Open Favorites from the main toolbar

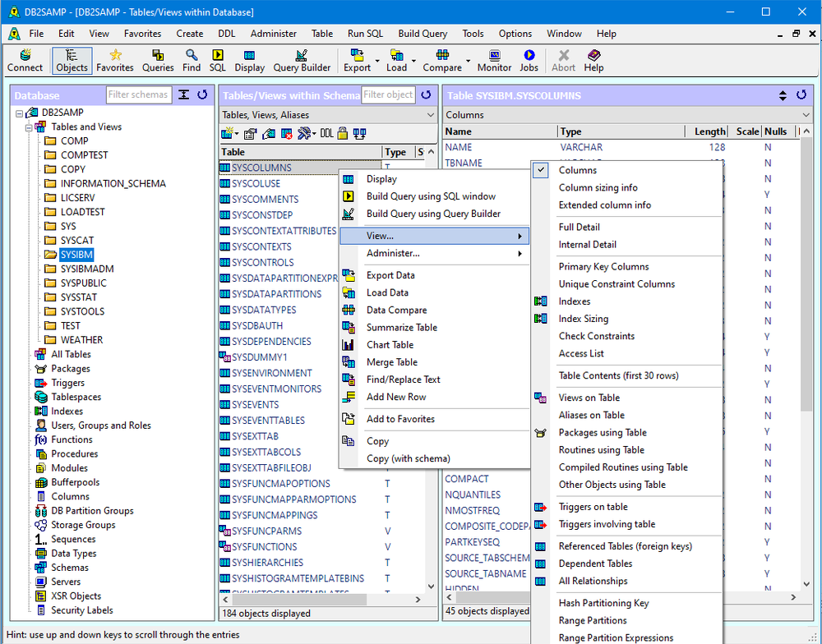tap(115, 60)
